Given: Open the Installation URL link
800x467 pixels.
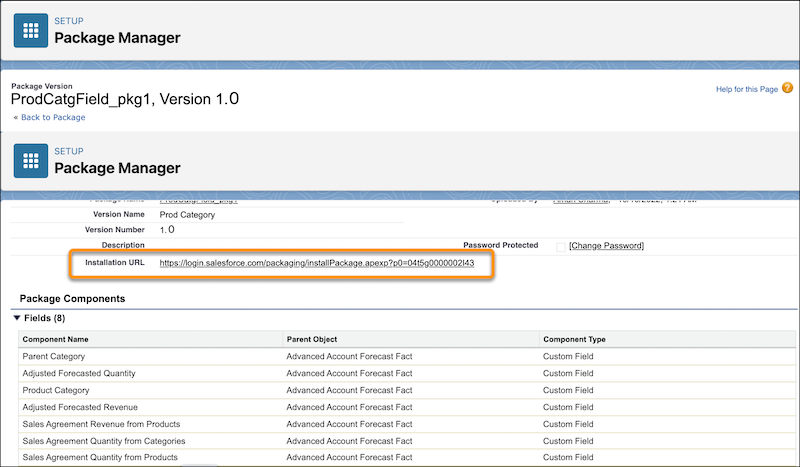Looking at the screenshot, I should [316, 263].
